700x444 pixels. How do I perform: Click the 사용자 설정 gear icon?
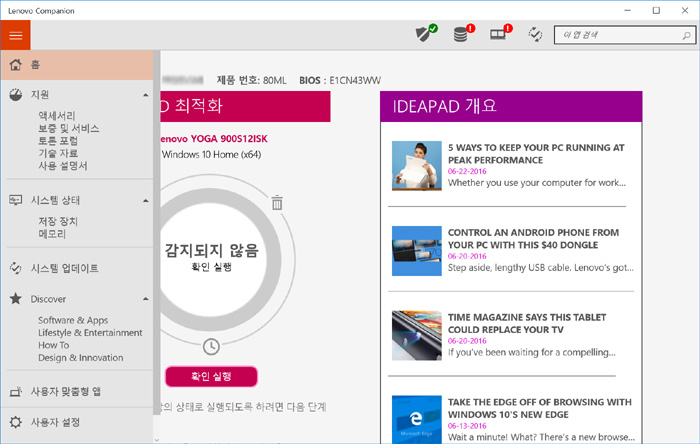[x=16, y=422]
